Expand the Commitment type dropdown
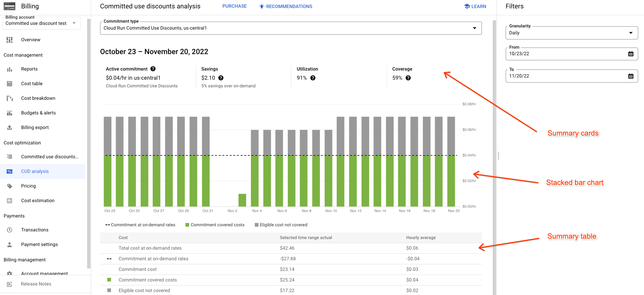The width and height of the screenshot is (644, 295). 474,28
